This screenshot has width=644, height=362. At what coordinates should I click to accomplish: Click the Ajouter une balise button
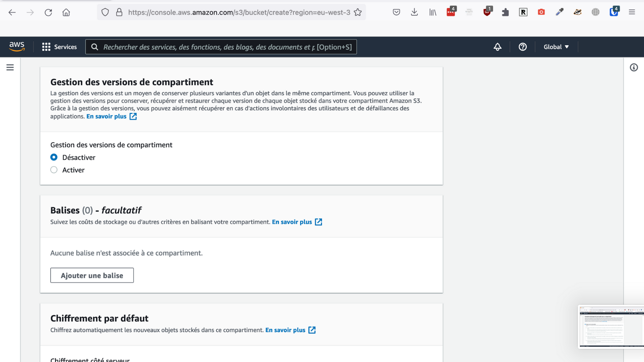[x=92, y=275]
